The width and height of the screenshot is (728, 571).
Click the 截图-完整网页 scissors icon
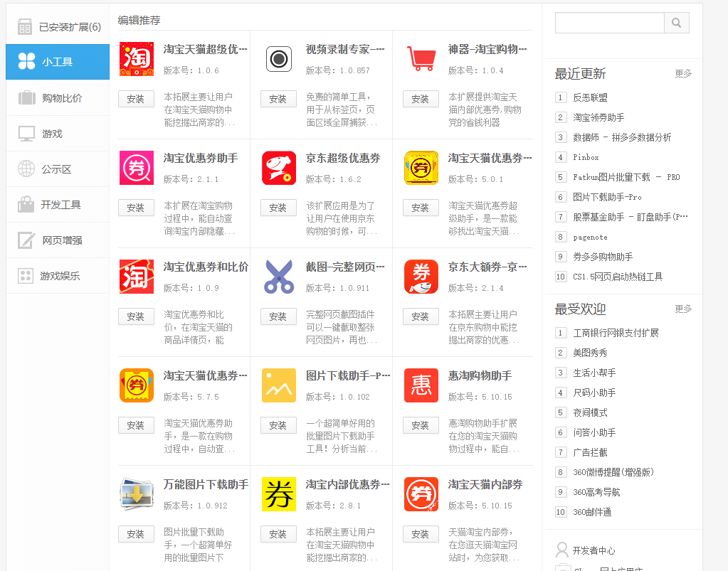[278, 277]
